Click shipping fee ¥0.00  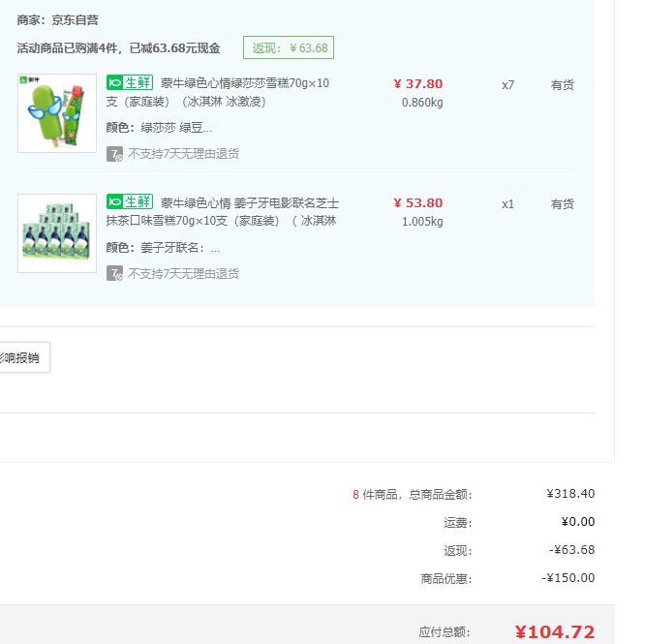[578, 522]
